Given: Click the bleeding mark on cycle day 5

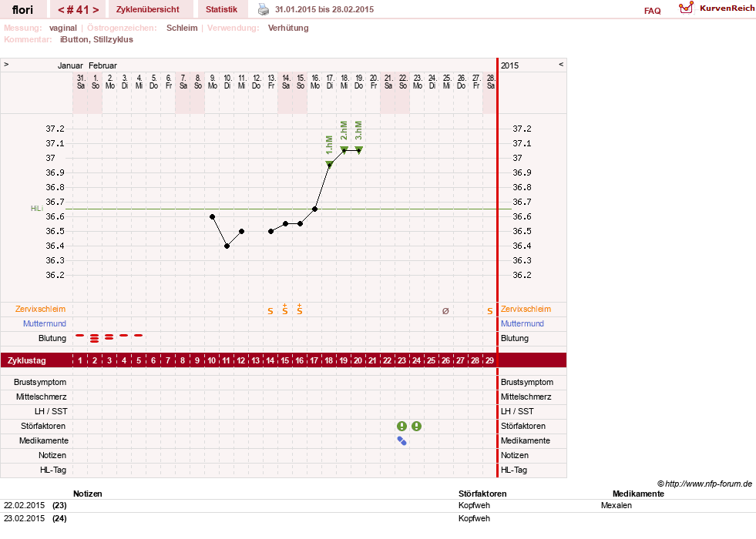Looking at the screenshot, I should pyautogui.click(x=139, y=335).
